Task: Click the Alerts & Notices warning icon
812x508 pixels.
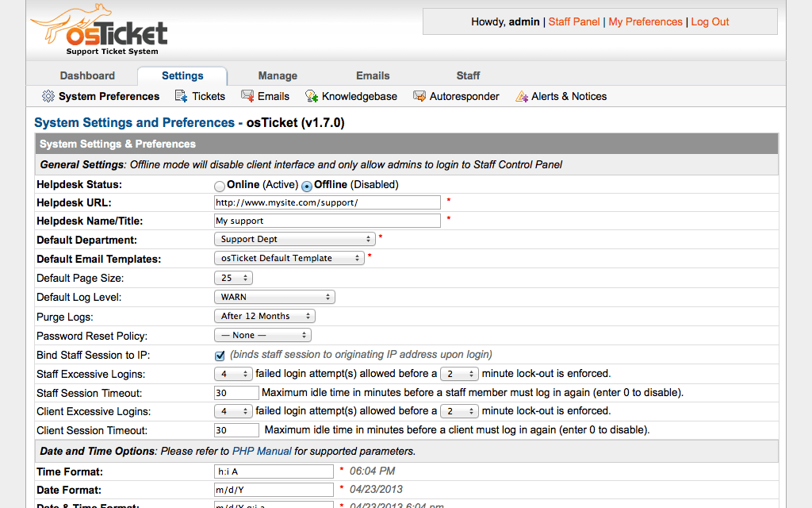Action: [x=522, y=96]
